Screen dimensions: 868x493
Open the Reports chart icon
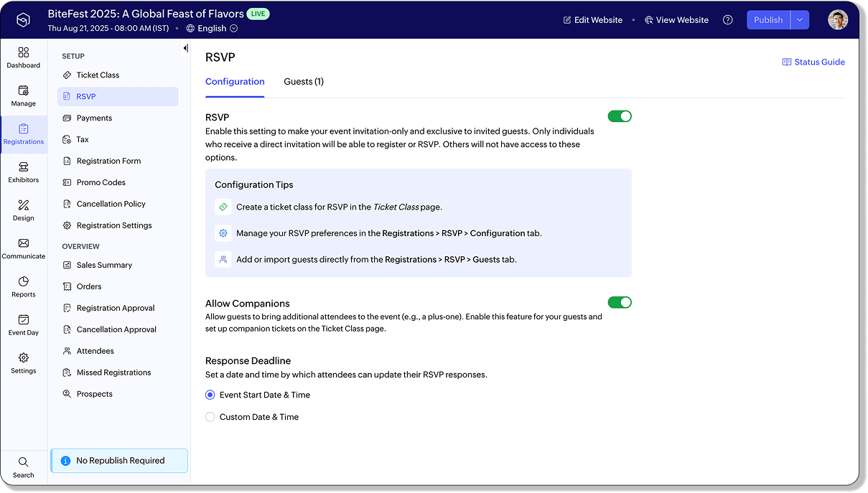tap(23, 282)
